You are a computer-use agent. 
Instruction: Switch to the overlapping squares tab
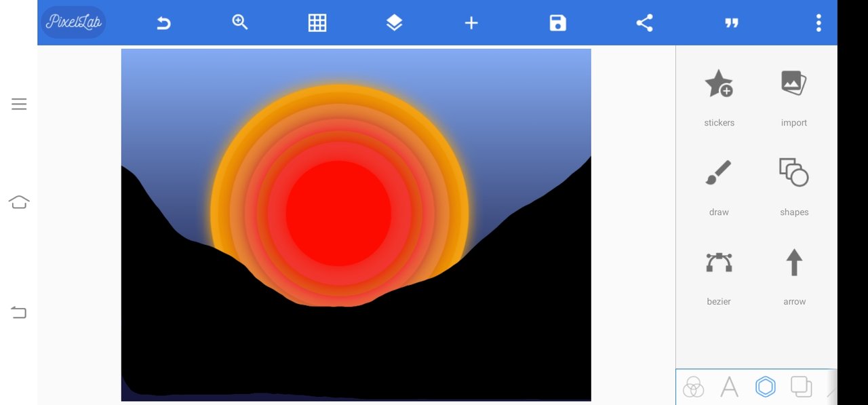click(x=802, y=387)
